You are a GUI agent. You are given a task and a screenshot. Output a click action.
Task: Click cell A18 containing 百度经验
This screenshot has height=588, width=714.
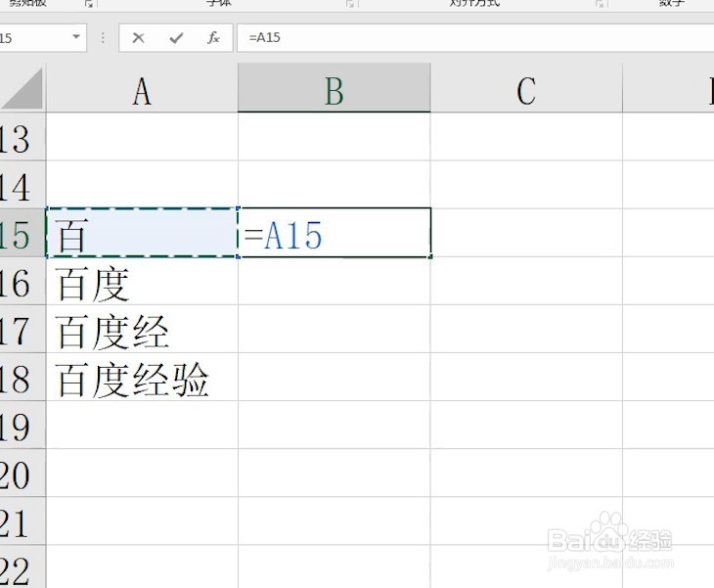point(142,378)
